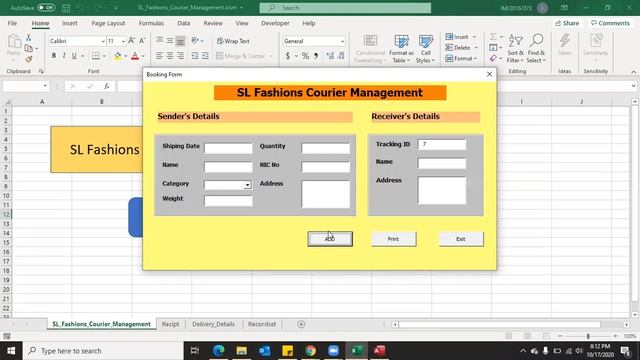The image size is (640, 360).
Task: Click the Quantity input field
Action: coord(325,148)
